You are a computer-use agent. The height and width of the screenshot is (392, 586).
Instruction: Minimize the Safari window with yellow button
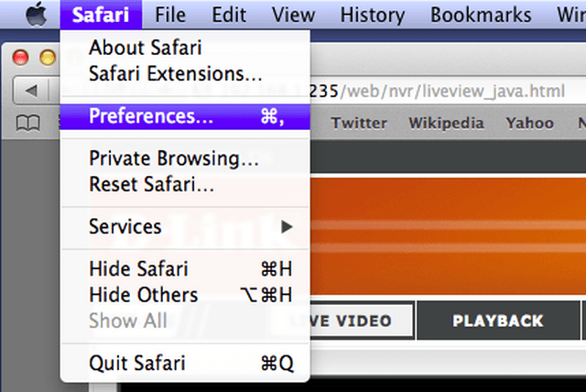[x=48, y=58]
